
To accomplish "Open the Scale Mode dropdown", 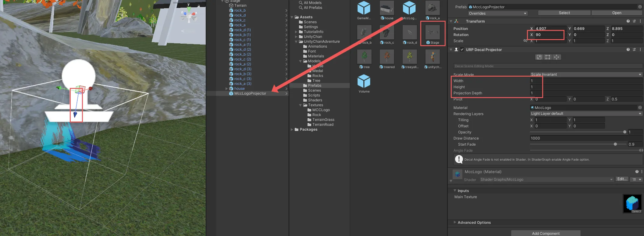I will tap(586, 74).
